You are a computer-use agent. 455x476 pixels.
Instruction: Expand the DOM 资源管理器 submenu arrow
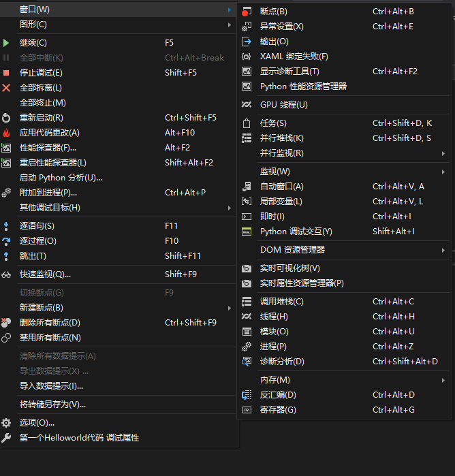click(443, 250)
